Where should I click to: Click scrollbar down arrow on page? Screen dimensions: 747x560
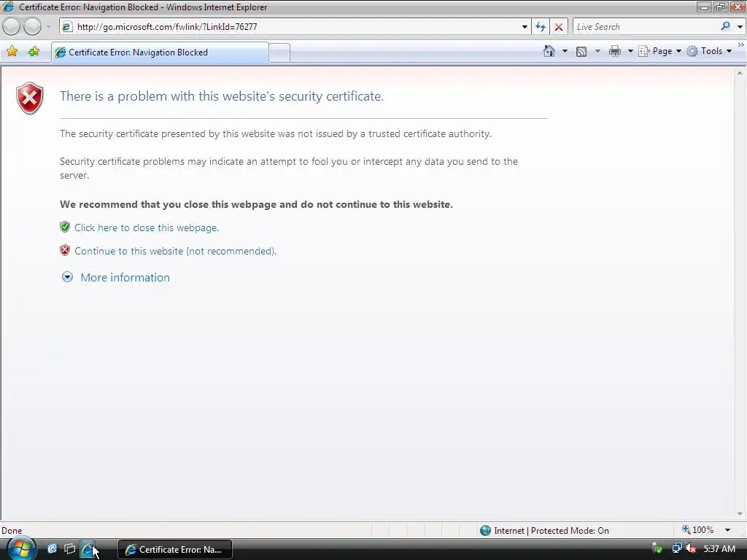click(740, 514)
